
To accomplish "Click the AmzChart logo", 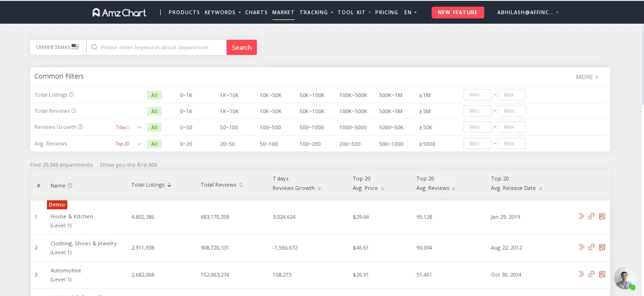I will pos(119,12).
